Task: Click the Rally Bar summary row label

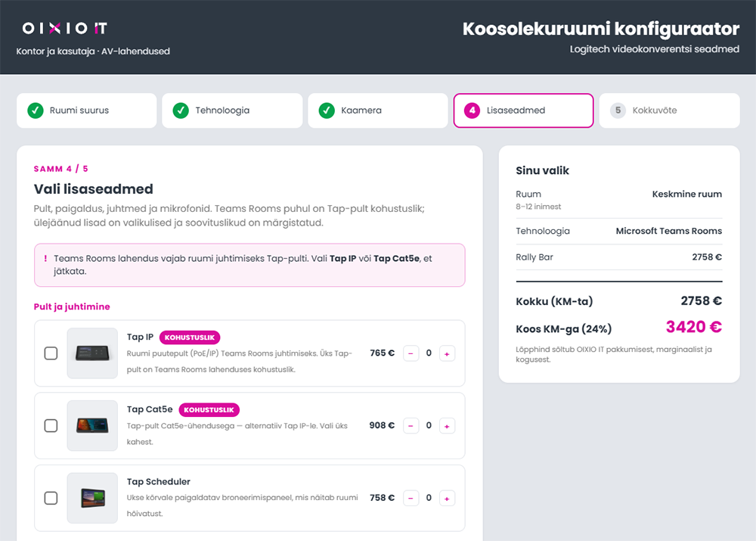Action: pos(534,257)
